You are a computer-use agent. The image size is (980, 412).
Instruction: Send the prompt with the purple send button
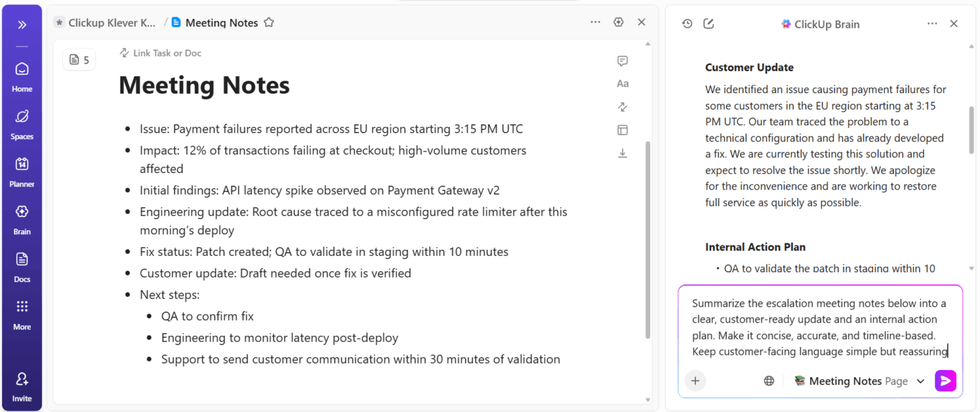pos(945,381)
